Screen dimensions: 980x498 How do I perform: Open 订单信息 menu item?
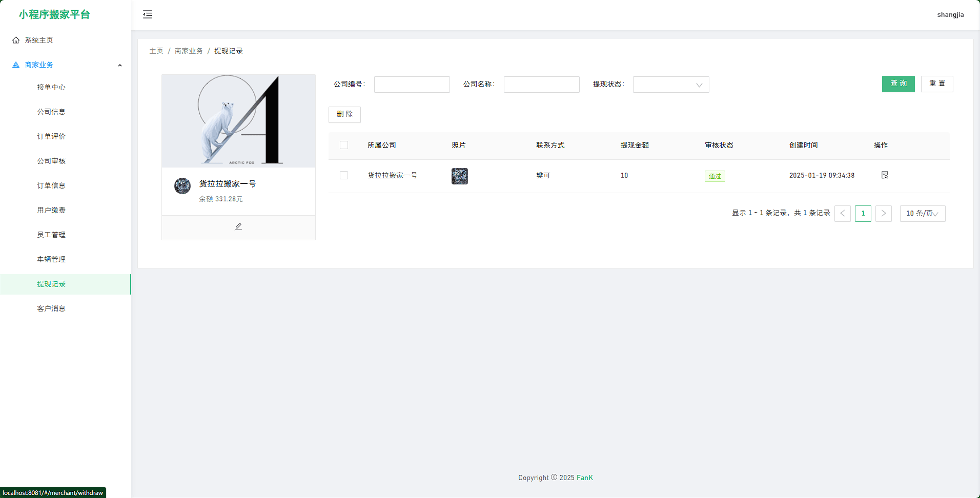click(x=66, y=185)
